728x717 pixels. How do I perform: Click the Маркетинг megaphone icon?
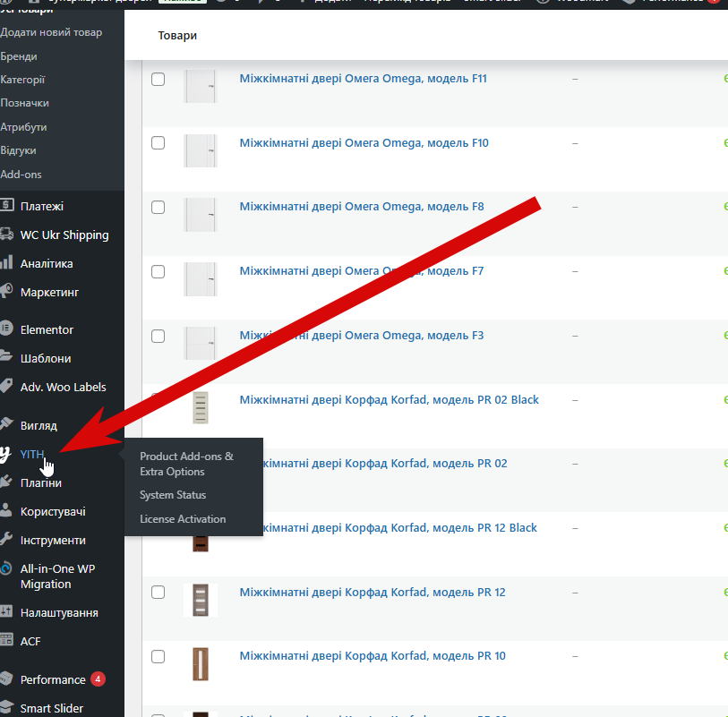click(x=6, y=291)
